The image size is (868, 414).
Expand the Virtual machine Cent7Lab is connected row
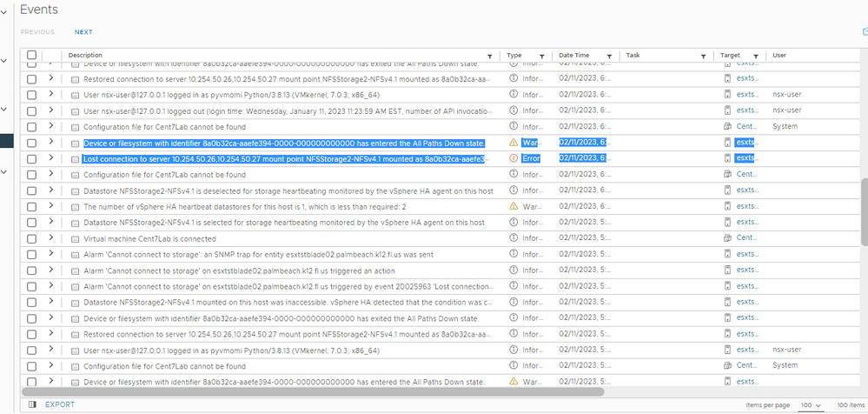51,238
